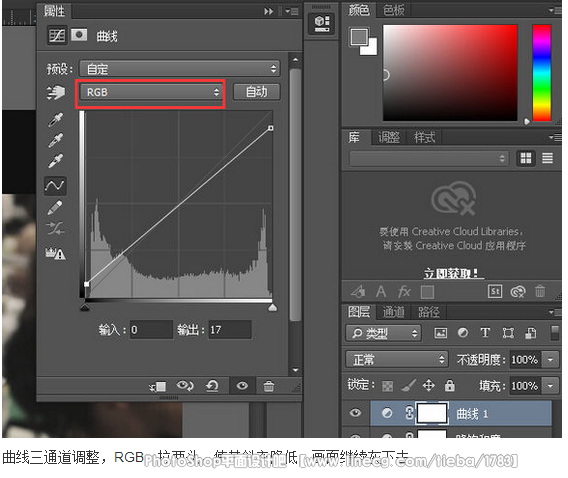Open the 预设 preset dropdown
Viewport: 568px width, 478px height.
[179, 68]
